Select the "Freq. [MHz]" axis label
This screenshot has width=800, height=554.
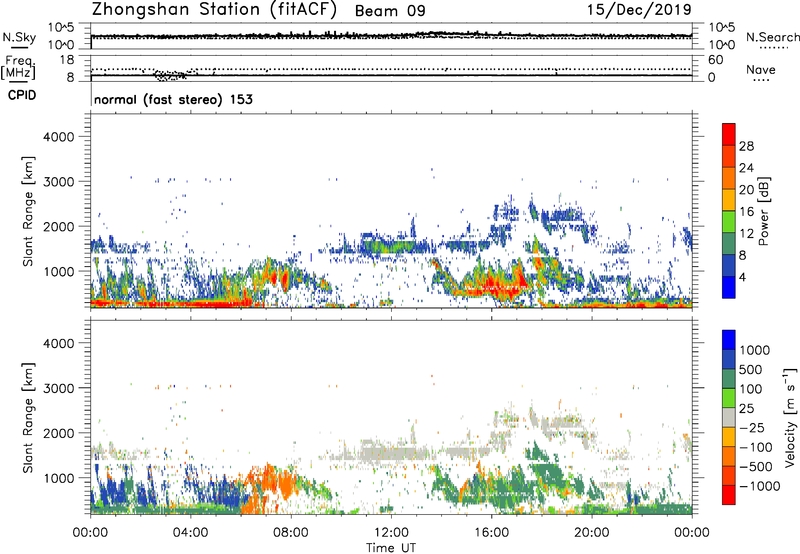coord(18,68)
